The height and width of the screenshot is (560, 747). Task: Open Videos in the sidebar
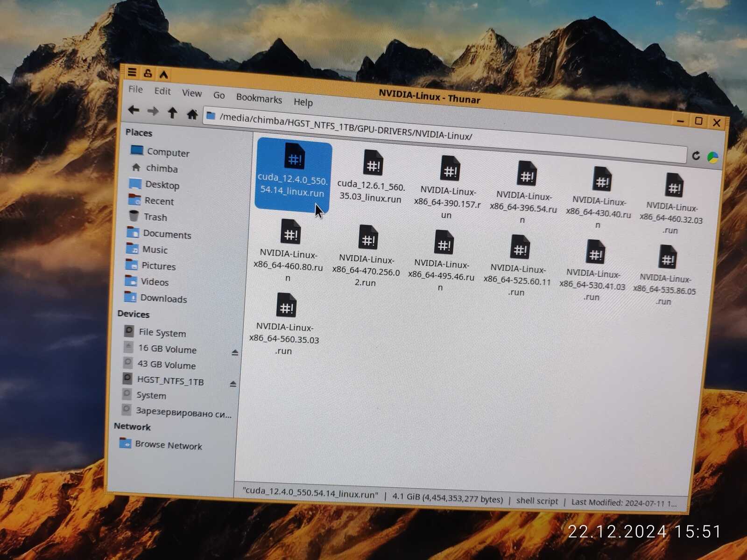pyautogui.click(x=147, y=281)
